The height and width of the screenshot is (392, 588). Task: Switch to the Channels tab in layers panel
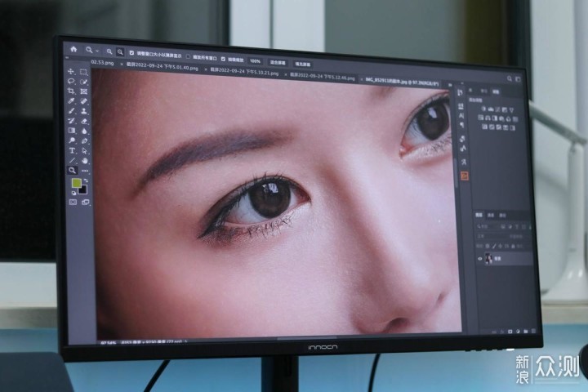coord(491,215)
